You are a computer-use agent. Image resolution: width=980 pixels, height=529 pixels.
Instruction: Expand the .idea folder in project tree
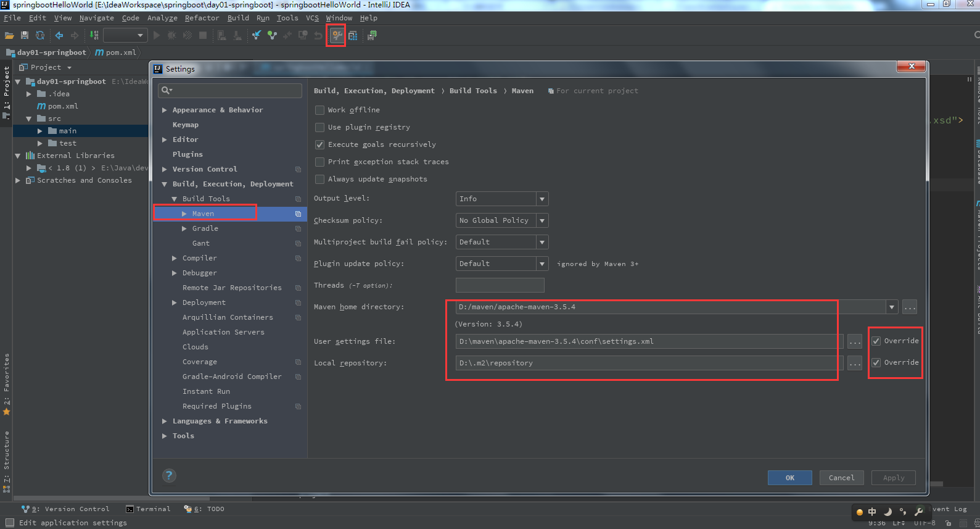pos(29,94)
